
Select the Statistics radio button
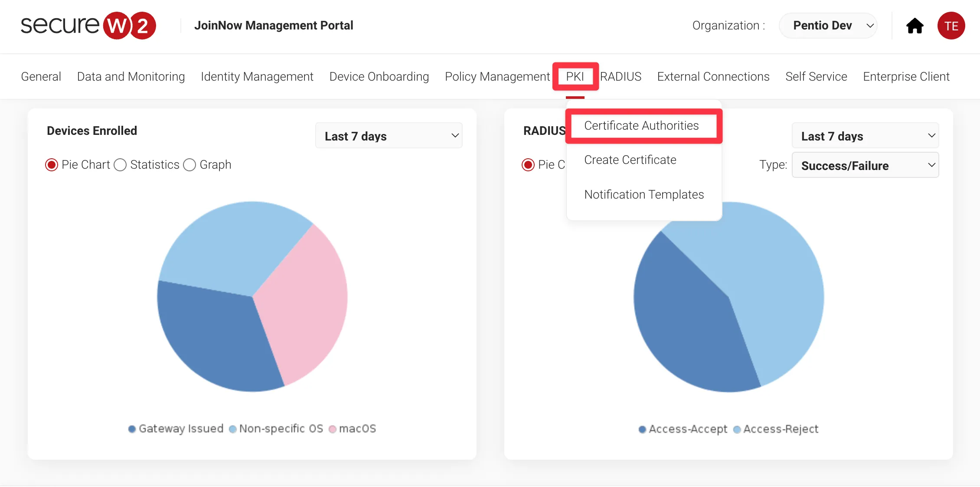120,165
